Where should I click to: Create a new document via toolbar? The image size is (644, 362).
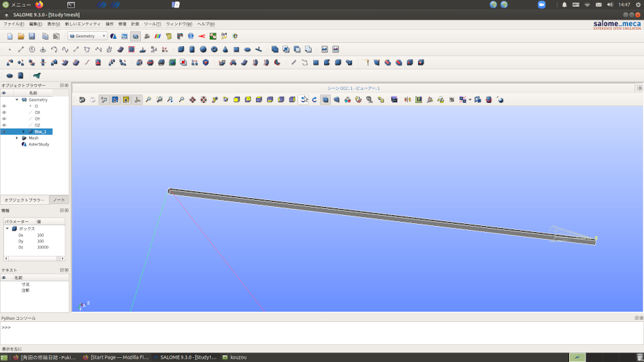point(10,36)
